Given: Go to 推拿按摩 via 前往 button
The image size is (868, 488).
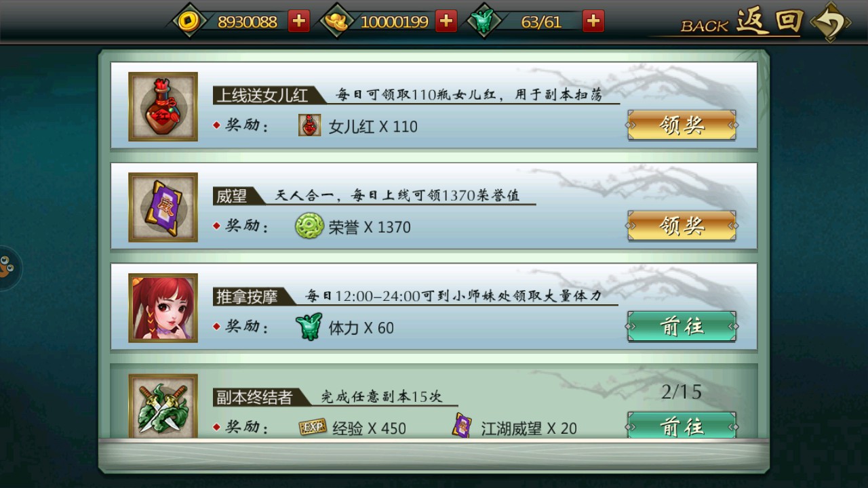Looking at the screenshot, I should 682,326.
